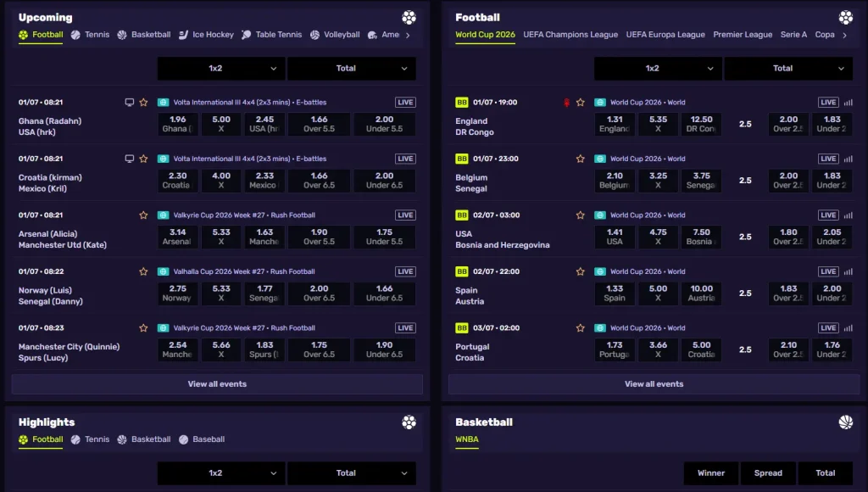Image resolution: width=868 pixels, height=492 pixels.
Task: Open live stream icon for Ghana vs USA
Action: point(129,103)
